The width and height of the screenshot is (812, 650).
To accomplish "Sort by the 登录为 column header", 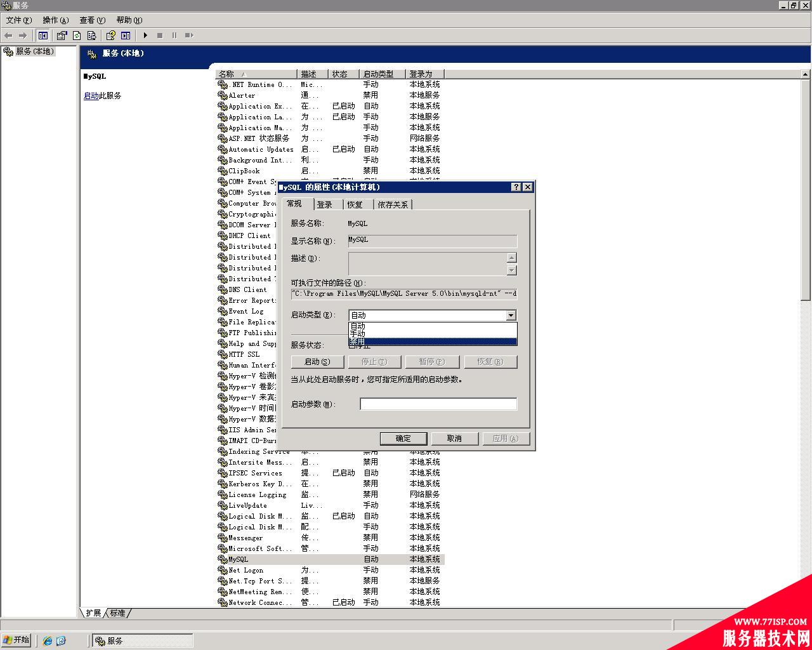I will click(424, 74).
